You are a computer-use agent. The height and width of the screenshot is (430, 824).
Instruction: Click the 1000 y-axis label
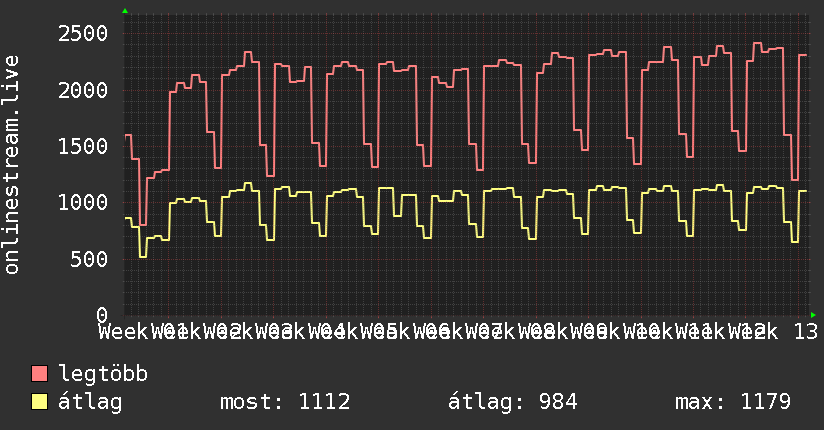[x=83, y=203]
